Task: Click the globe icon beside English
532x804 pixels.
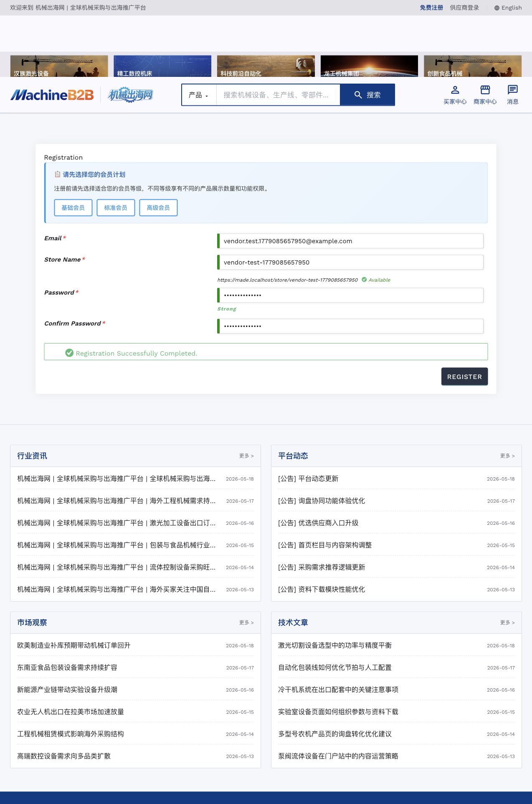Action: click(x=497, y=8)
